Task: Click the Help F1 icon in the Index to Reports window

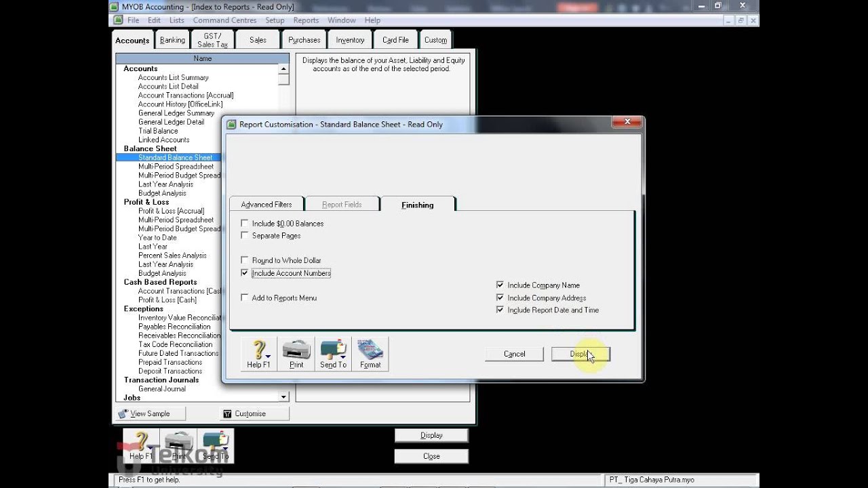Action: [142, 445]
